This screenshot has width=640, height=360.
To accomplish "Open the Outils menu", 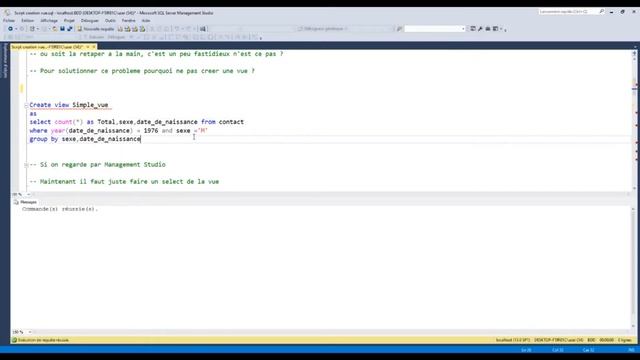I will tap(110, 20).
